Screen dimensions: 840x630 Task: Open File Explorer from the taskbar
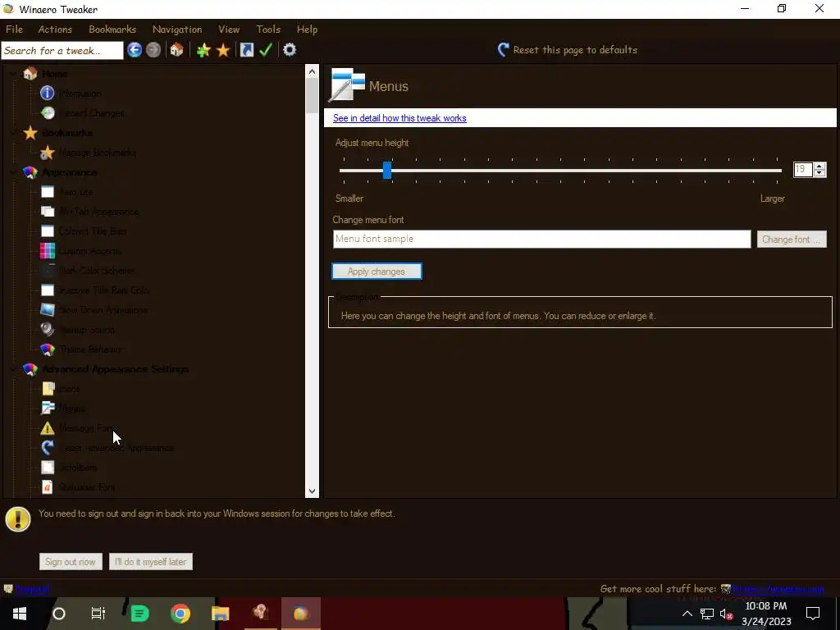click(x=220, y=614)
